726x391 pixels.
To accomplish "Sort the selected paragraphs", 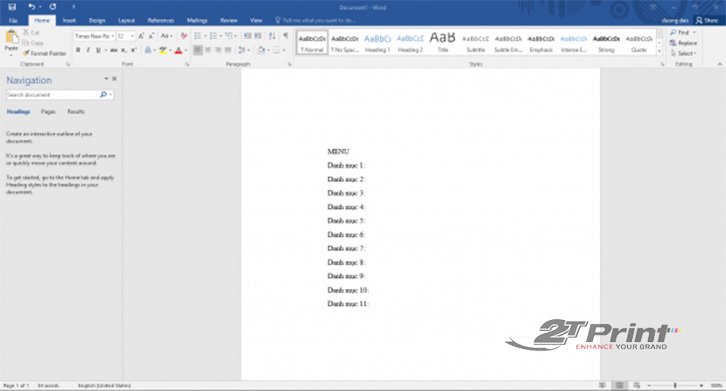I will pyautogui.click(x=272, y=36).
